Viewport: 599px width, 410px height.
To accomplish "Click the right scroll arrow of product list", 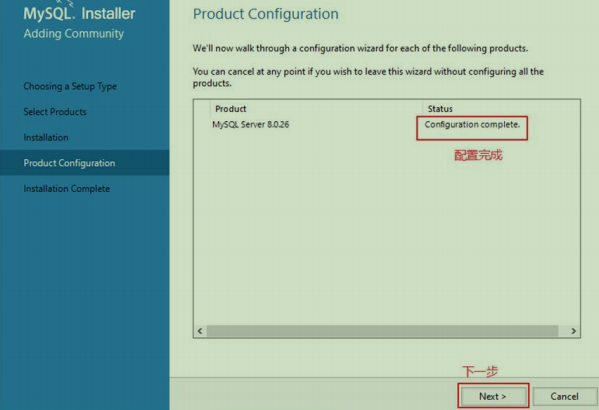I will (x=573, y=331).
